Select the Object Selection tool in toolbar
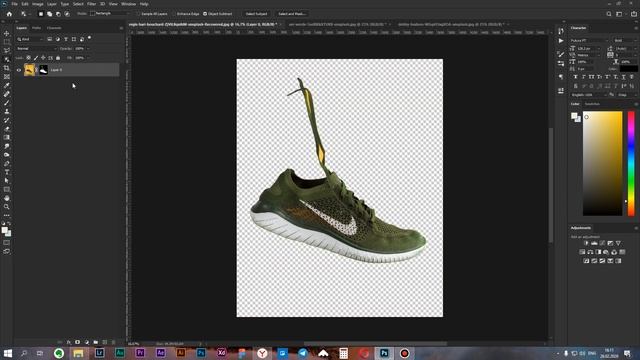 pos(7,59)
